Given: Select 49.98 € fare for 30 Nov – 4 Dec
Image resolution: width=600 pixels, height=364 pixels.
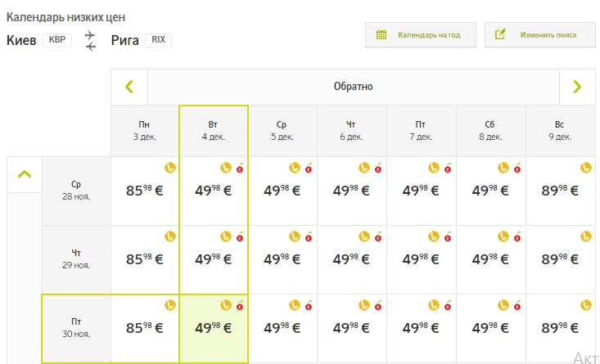Looking at the screenshot, I should coord(213,329).
